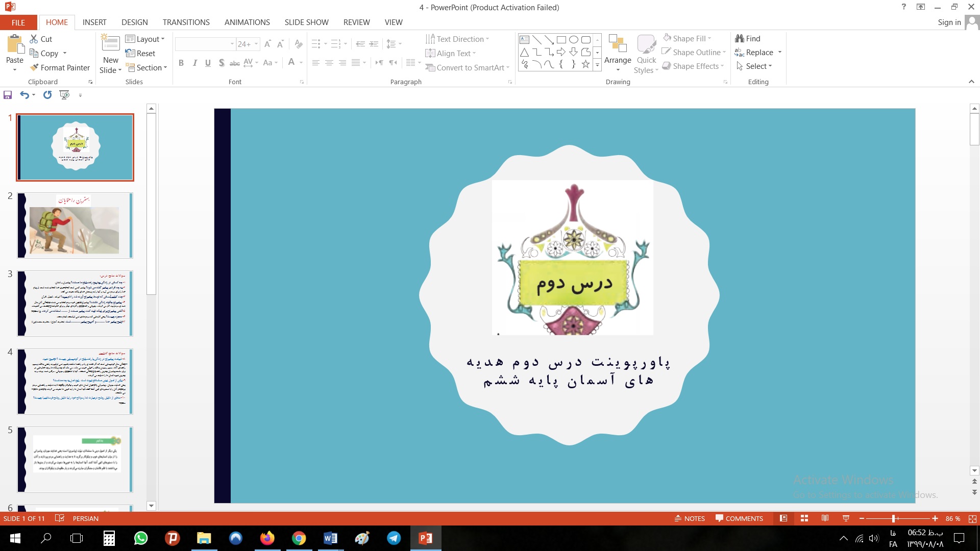Open Telegram from the taskbar
Screen dimensions: 980x551
[x=394, y=538]
